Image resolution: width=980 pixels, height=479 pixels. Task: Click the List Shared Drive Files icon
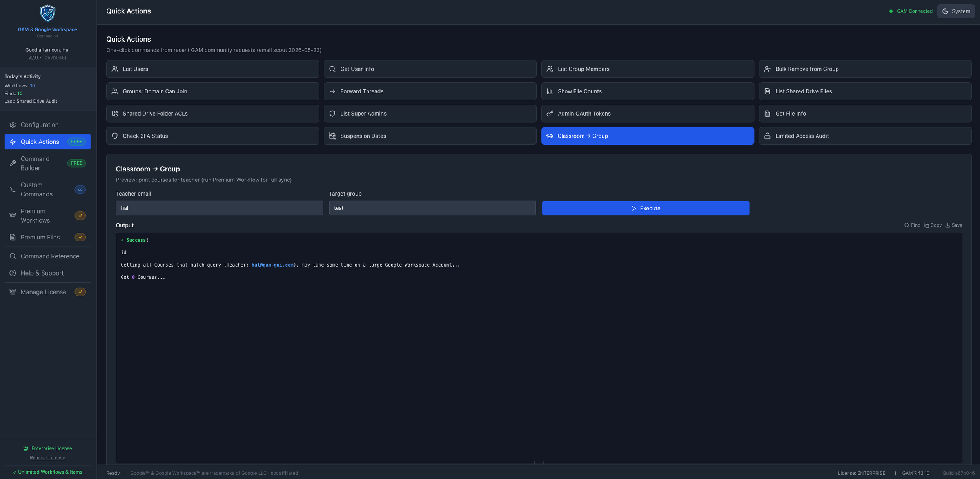coord(768,91)
